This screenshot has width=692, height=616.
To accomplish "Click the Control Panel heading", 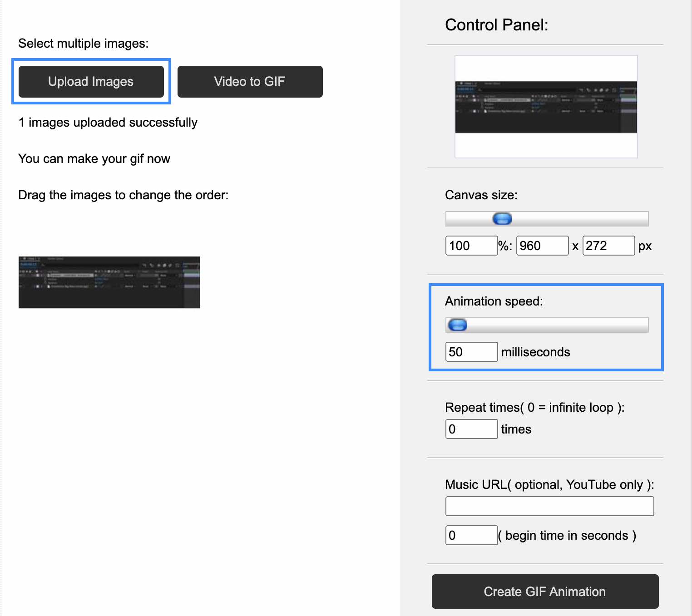I will tap(497, 25).
